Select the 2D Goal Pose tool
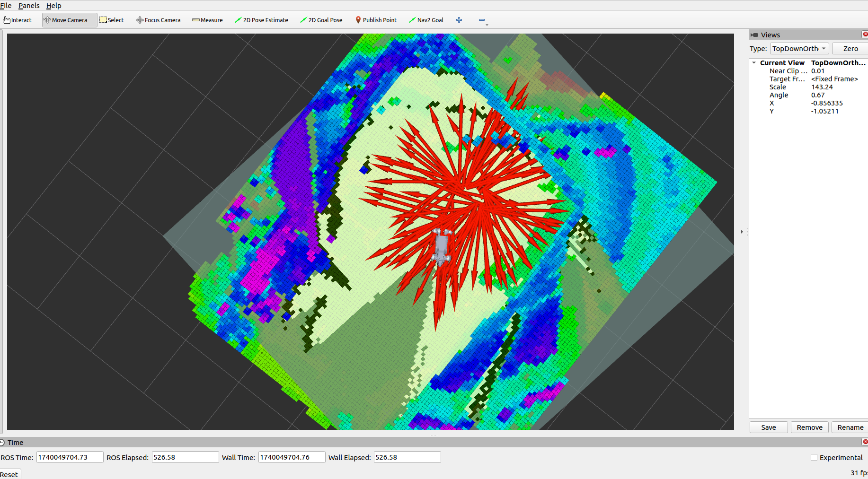This screenshot has width=868, height=479. point(321,20)
